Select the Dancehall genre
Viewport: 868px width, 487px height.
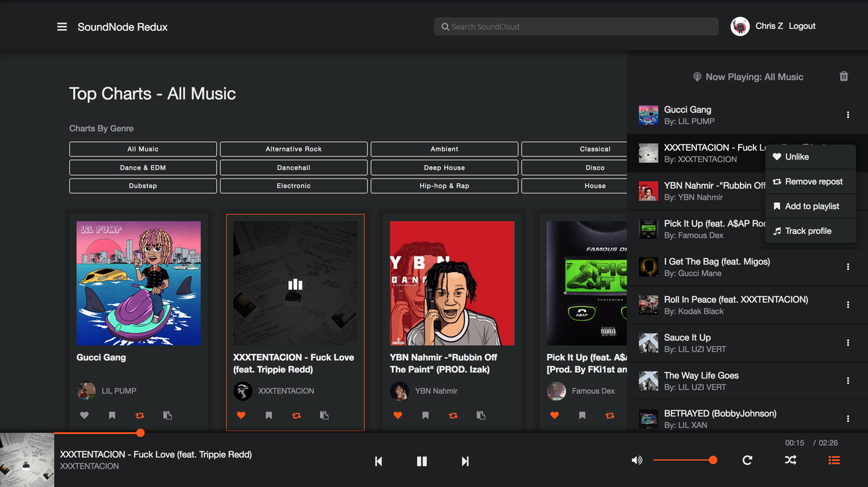point(294,168)
